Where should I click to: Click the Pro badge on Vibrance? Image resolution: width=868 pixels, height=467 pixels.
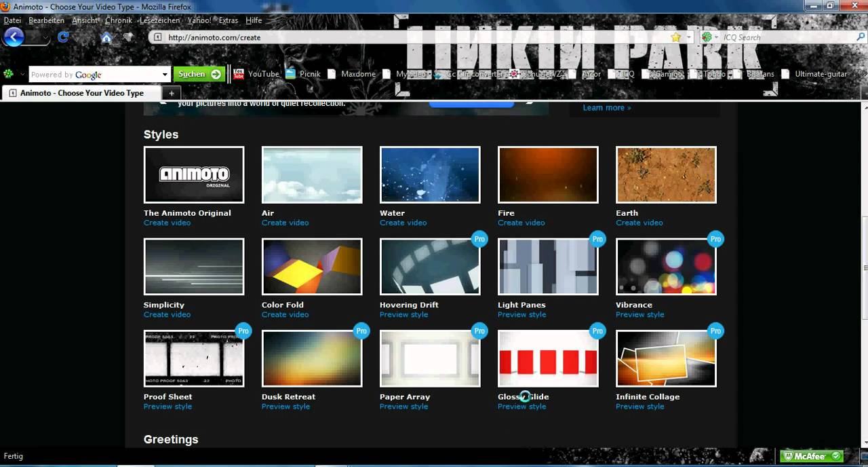coord(715,239)
